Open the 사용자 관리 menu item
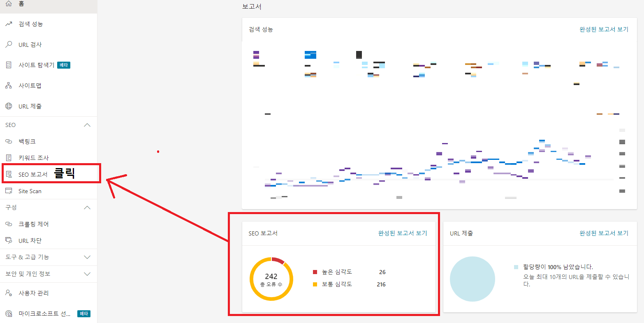The width and height of the screenshot is (644, 323). click(x=49, y=293)
